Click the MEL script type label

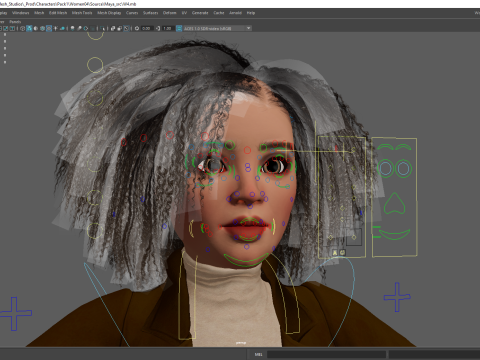pyautogui.click(x=258, y=354)
